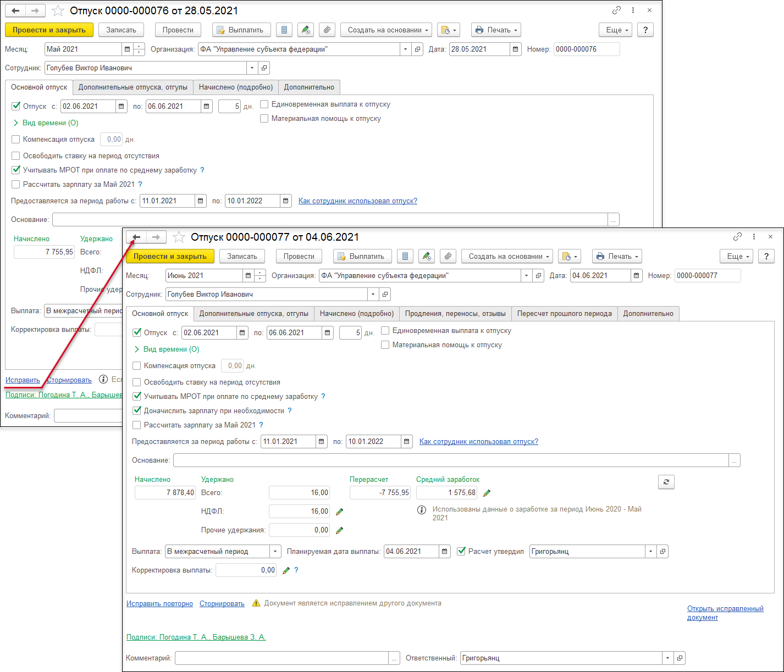This screenshot has height=672, width=784.
Task: Enable Материальная помощь к отпуску in front window
Action: (x=385, y=345)
